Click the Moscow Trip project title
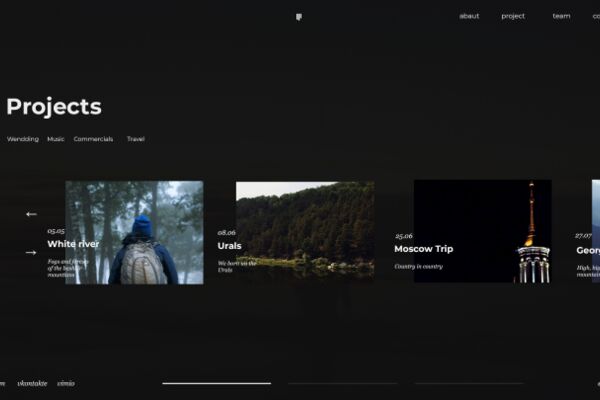 [x=424, y=249]
